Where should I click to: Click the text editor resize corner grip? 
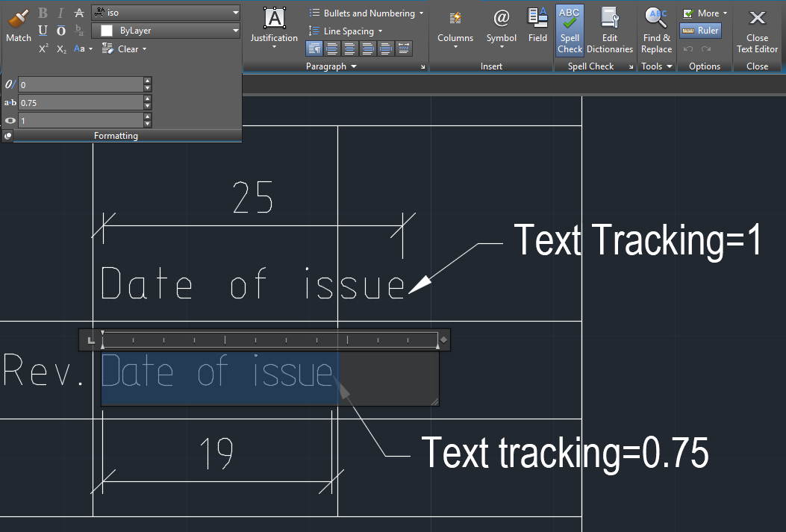coord(434,401)
